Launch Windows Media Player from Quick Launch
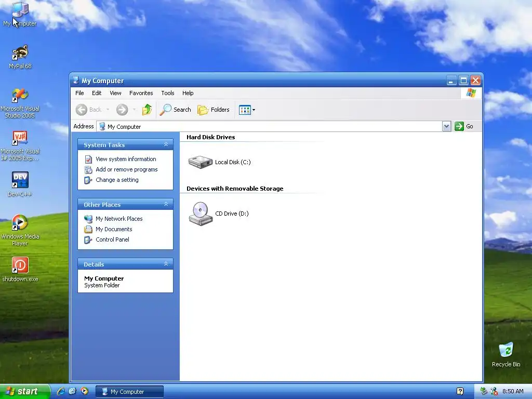This screenshot has width=532, height=399. pos(84,391)
